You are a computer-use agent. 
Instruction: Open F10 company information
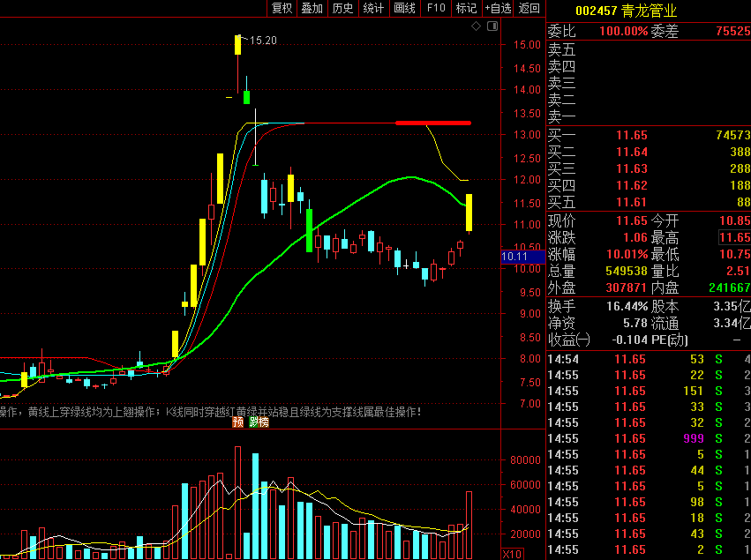point(436,8)
